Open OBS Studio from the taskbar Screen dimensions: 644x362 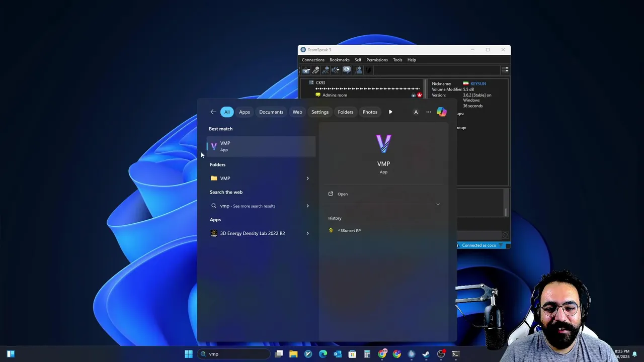coord(441,354)
